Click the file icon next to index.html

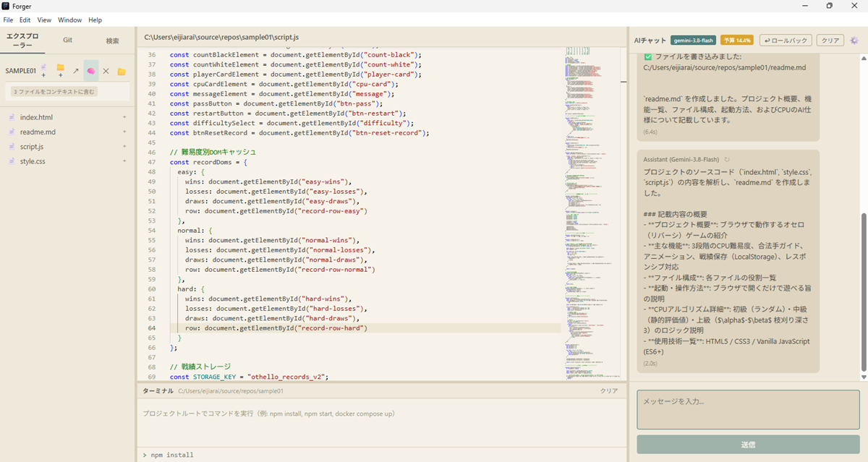12,117
